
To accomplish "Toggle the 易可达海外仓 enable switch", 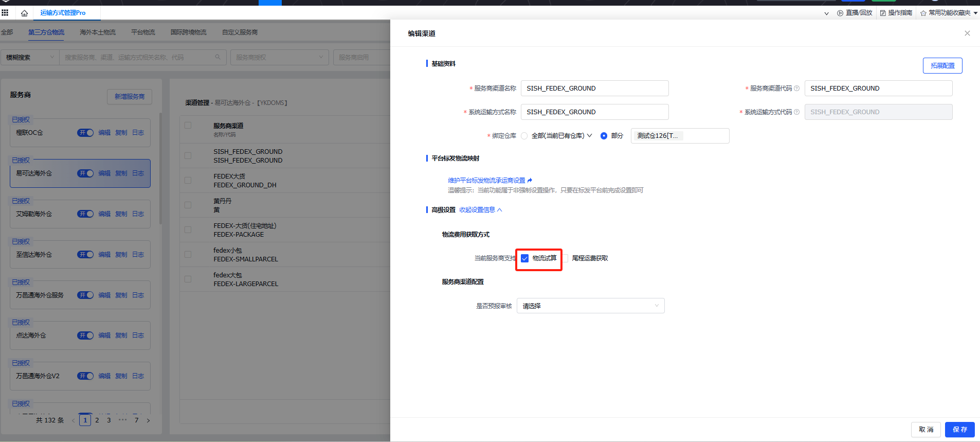I will click(85, 173).
